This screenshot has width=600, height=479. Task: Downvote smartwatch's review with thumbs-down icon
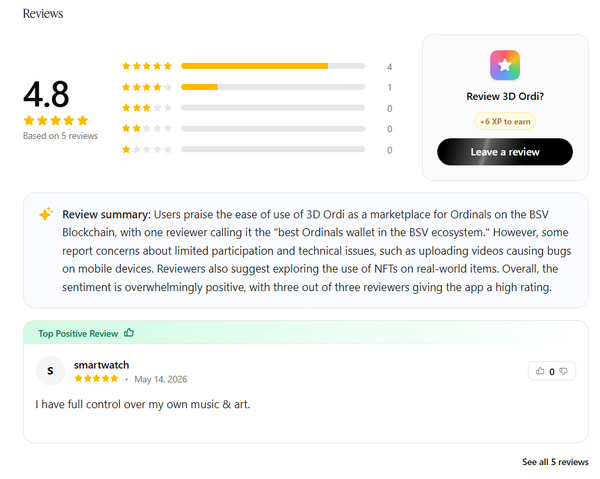[563, 371]
